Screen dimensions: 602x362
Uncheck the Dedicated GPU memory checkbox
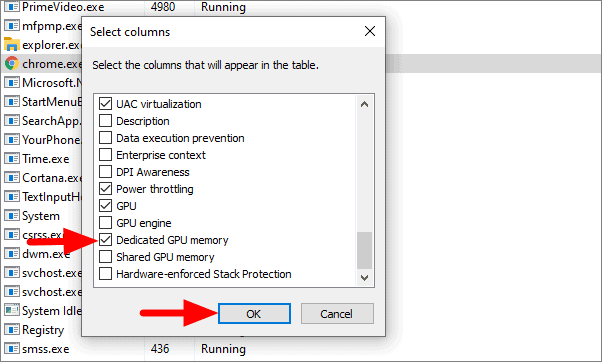105,240
